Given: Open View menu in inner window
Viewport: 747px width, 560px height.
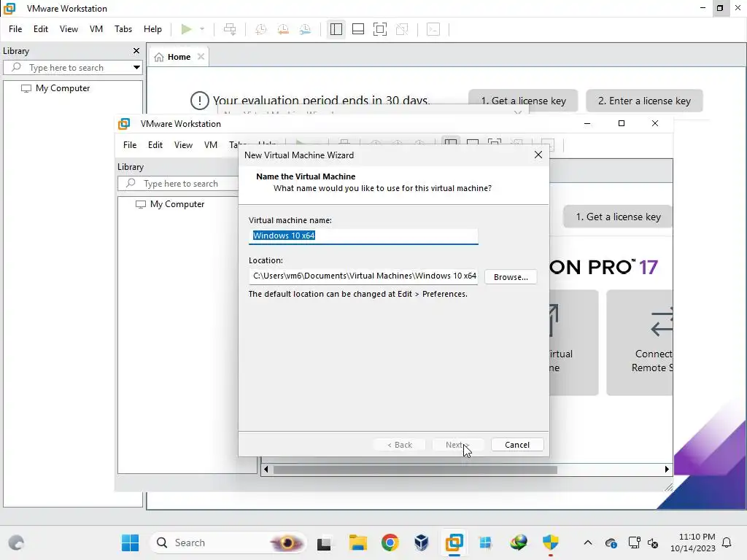Looking at the screenshot, I should pos(183,145).
